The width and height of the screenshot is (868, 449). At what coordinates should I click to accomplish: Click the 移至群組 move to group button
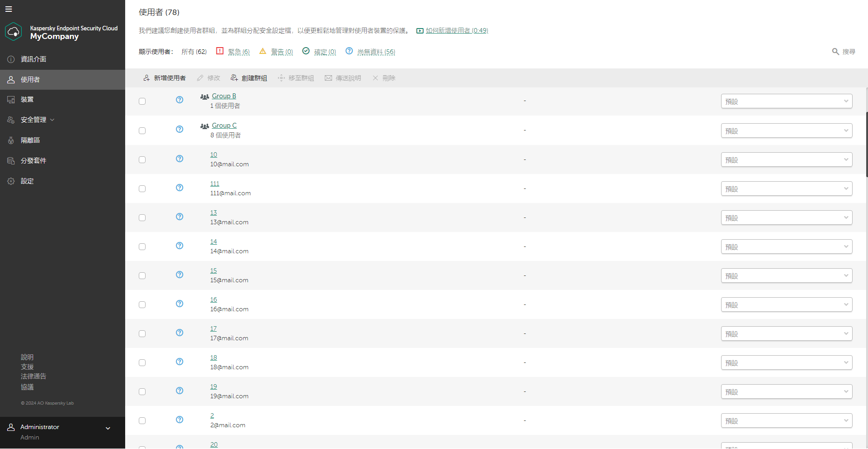tap(296, 78)
